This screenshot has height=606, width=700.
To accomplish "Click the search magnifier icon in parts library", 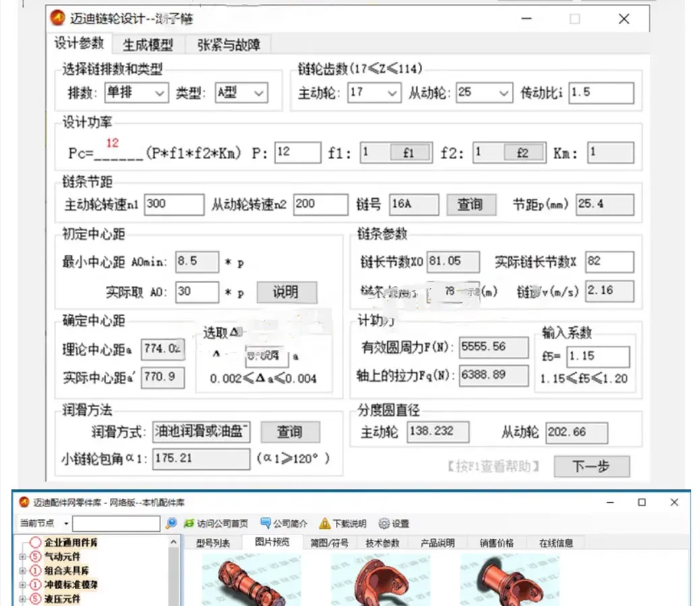I will click(171, 524).
